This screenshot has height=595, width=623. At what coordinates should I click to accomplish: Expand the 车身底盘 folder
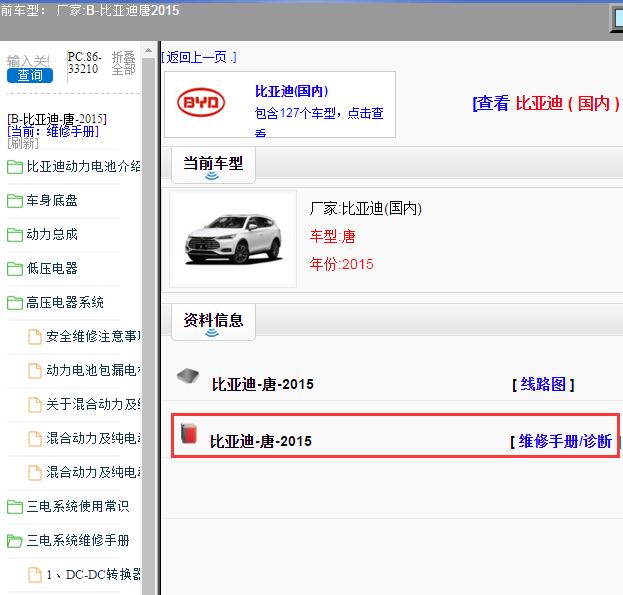[x=52, y=200]
